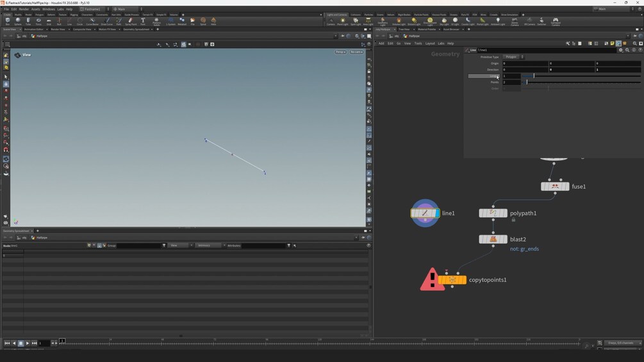Image resolution: width=644 pixels, height=362 pixels.
Task: Select the polypath1 node
Action: point(493,213)
